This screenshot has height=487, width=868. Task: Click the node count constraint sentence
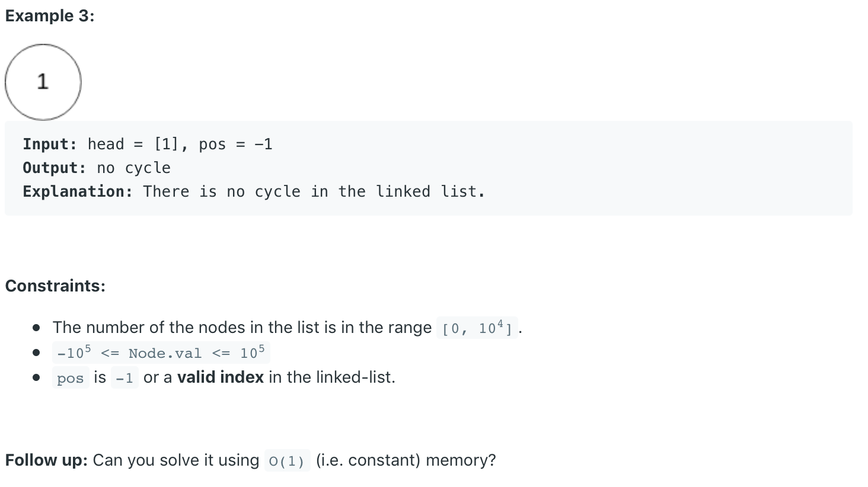pos(242,328)
